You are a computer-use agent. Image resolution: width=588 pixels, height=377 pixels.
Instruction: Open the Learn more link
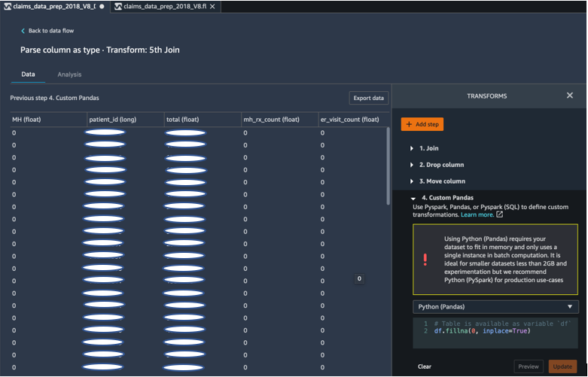(x=477, y=214)
